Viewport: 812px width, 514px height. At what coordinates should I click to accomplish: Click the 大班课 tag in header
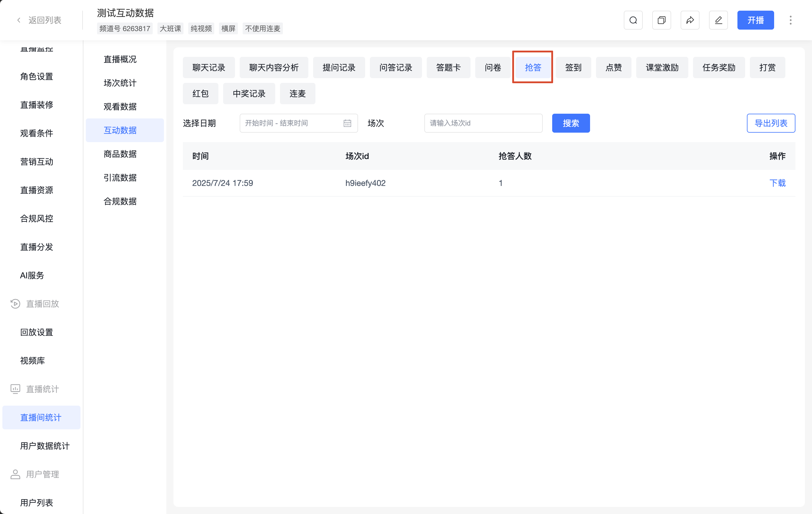point(170,29)
